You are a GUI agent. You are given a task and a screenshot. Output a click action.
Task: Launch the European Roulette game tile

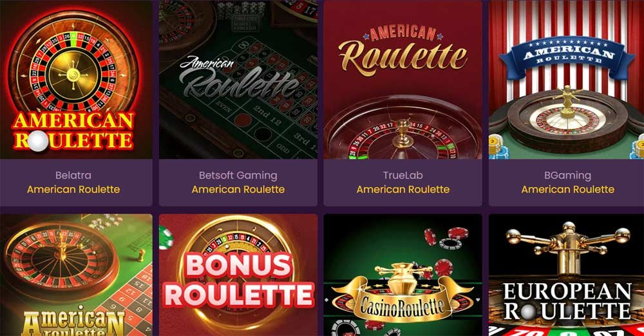566,275
